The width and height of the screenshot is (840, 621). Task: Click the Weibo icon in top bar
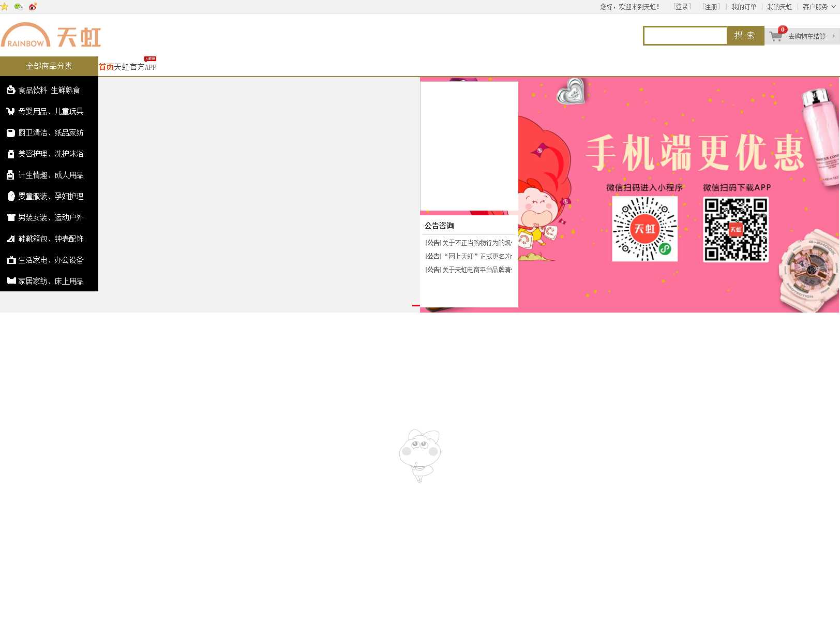tap(33, 7)
